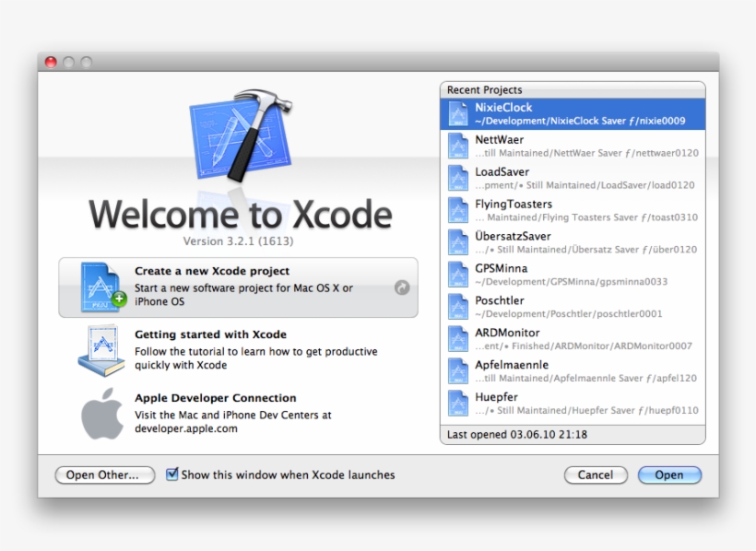Choose Create a new Xcode project
Screen dimensions: 756x551
pyautogui.click(x=238, y=287)
